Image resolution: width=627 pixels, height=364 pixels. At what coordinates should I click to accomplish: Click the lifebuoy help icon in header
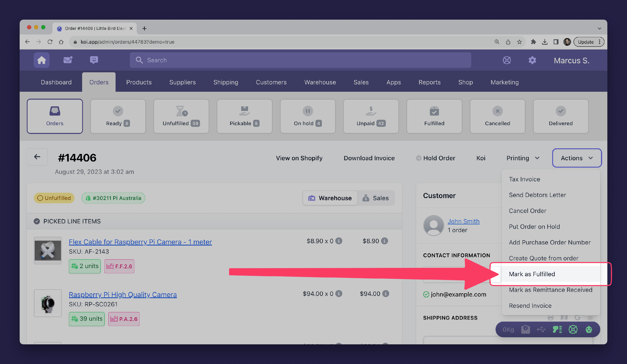(507, 60)
